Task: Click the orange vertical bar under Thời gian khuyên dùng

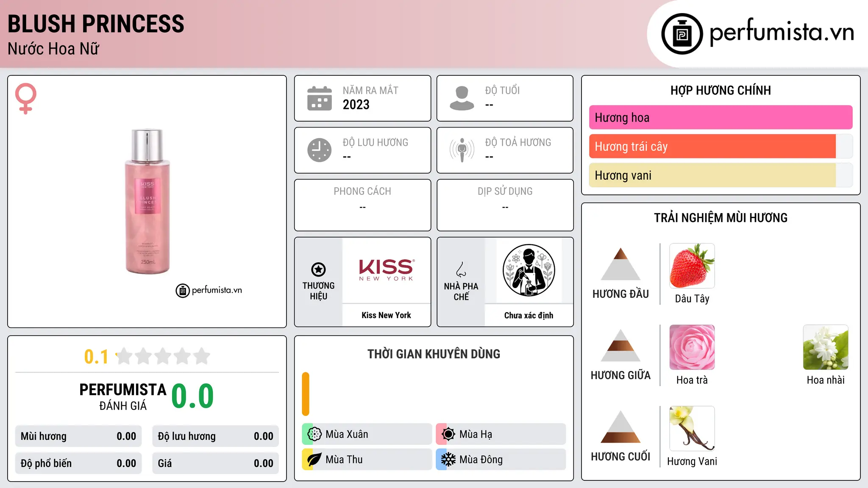Action: click(x=306, y=394)
